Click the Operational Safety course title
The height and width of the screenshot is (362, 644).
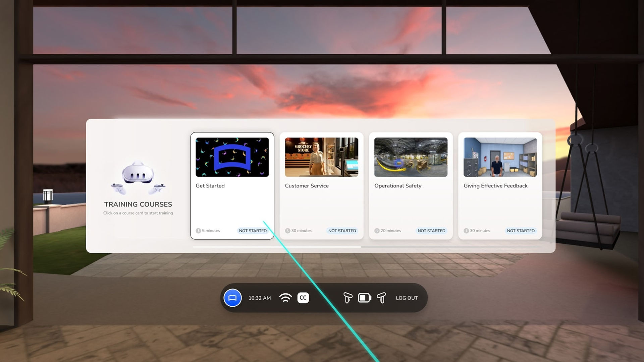click(398, 186)
